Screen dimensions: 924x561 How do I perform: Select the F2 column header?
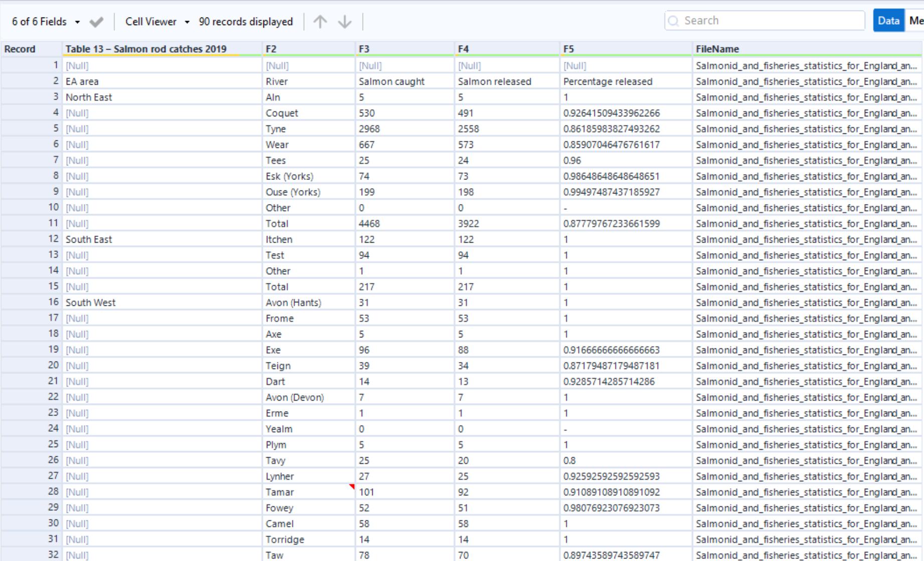[x=271, y=49]
